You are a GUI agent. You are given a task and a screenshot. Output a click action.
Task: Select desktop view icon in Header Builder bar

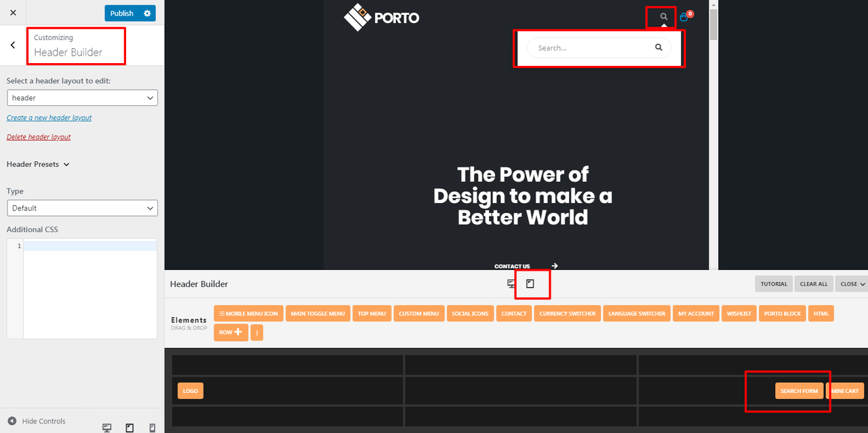[x=511, y=284]
